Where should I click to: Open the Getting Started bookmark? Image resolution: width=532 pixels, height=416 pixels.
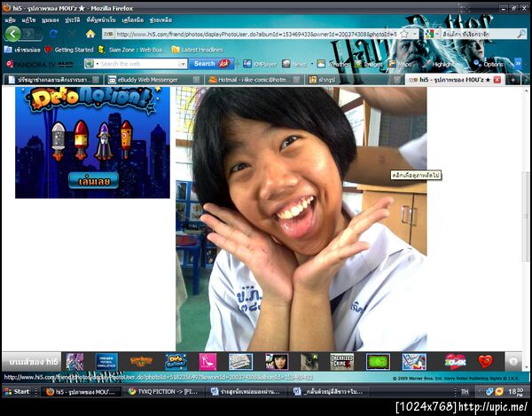pos(69,50)
